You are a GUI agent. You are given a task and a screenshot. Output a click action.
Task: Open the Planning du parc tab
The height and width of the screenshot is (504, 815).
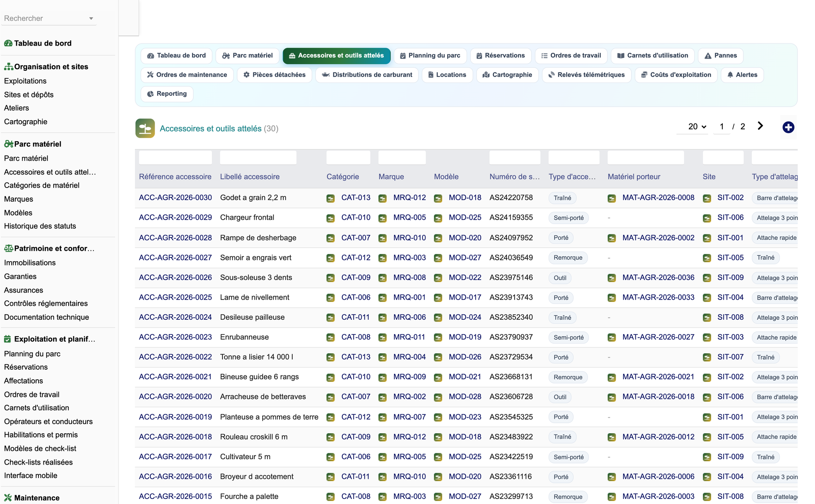(430, 56)
